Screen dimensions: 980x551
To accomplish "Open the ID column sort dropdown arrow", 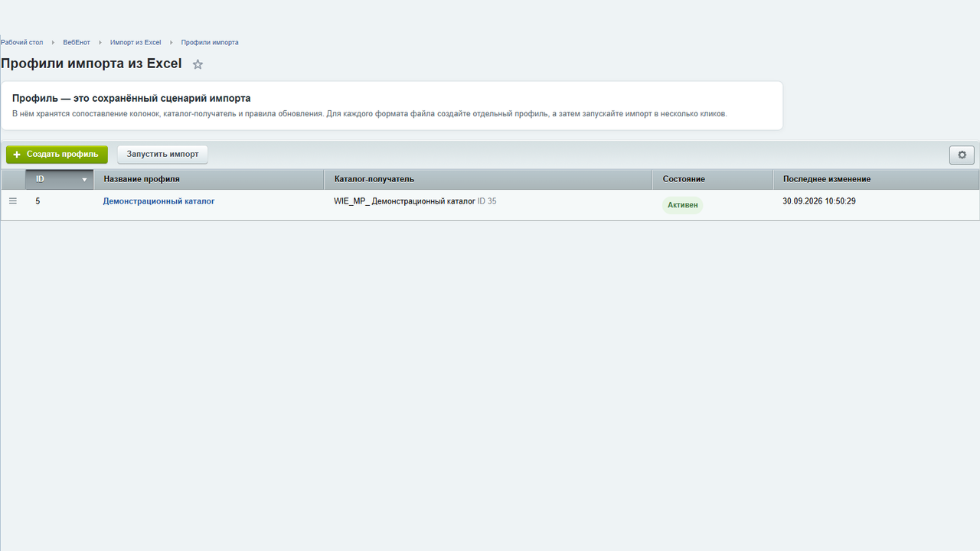I will click(84, 180).
